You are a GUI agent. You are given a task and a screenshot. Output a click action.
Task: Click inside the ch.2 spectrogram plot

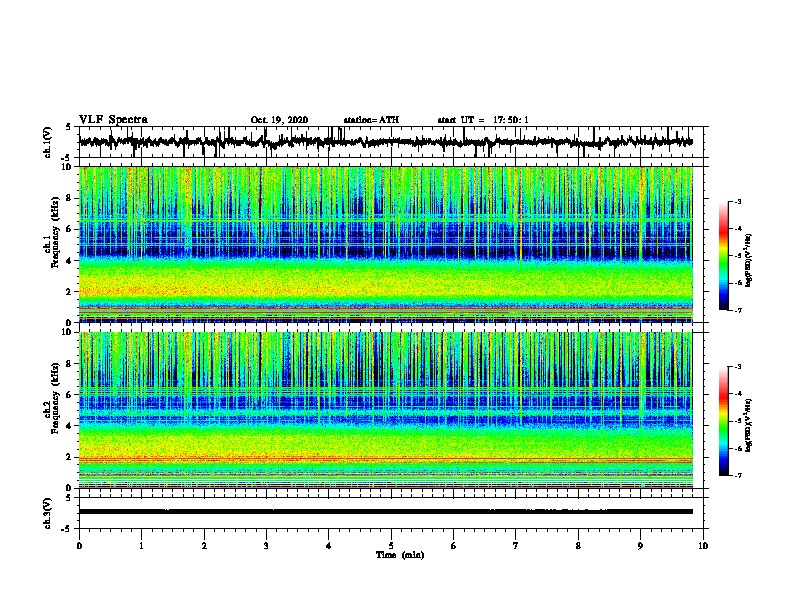coord(386,410)
